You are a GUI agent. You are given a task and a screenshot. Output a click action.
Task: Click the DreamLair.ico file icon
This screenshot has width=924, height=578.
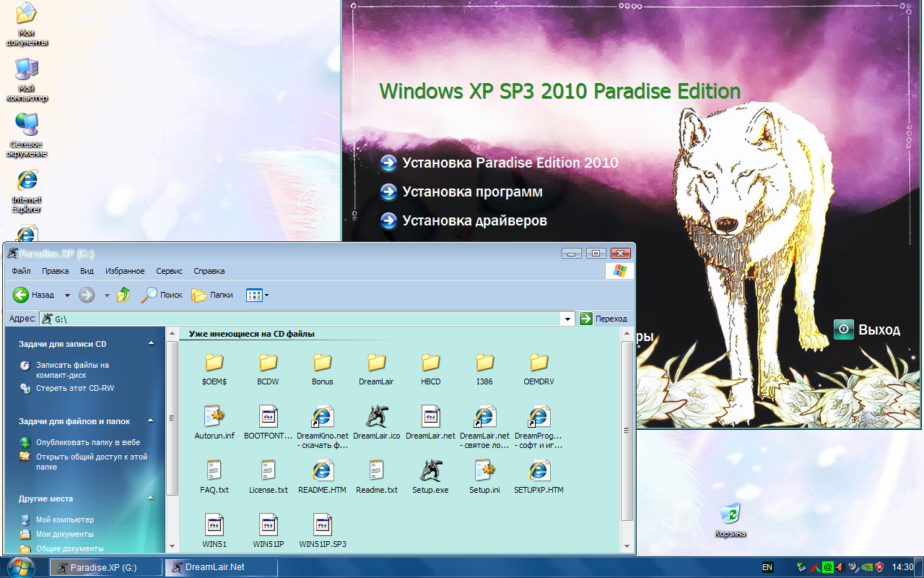pos(376,417)
